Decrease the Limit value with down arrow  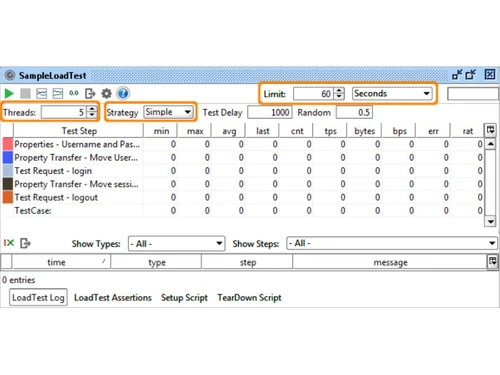[339, 97]
